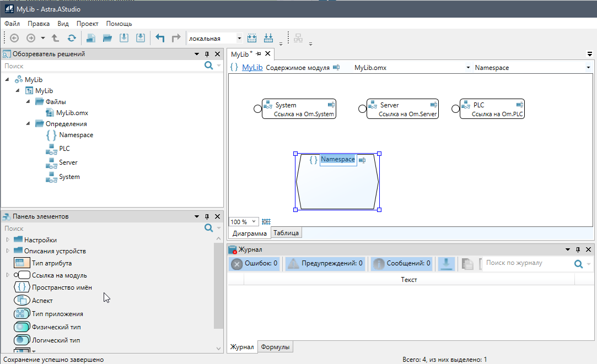Click the refresh icon in the toolbar
The image size is (597, 364).
pyautogui.click(x=72, y=38)
